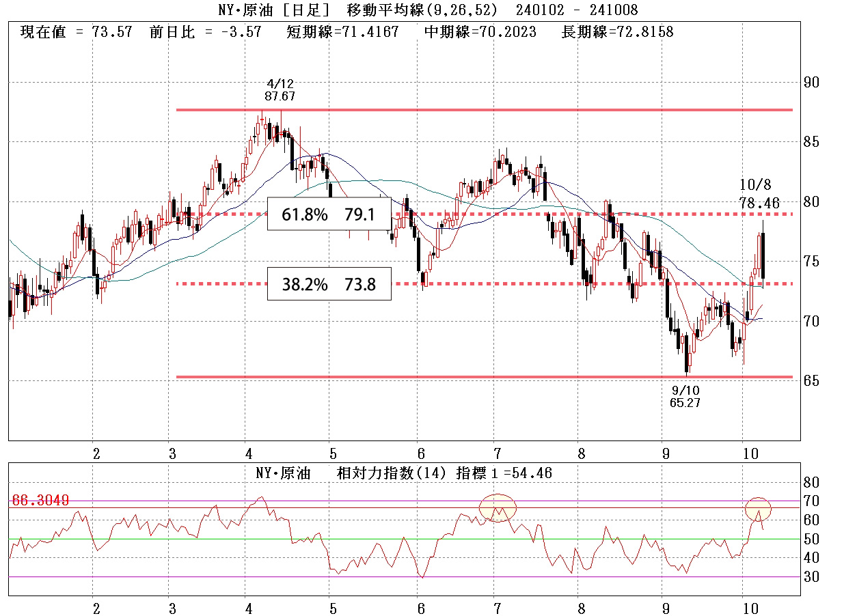Click the 長期線=72.8158 value
This screenshot has width=857, height=616.
pyautogui.click(x=617, y=32)
